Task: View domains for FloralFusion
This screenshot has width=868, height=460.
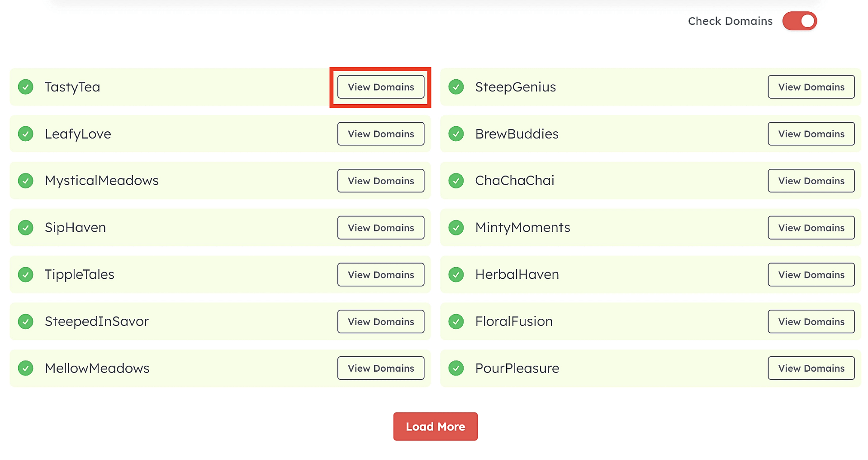Action: coord(811,321)
